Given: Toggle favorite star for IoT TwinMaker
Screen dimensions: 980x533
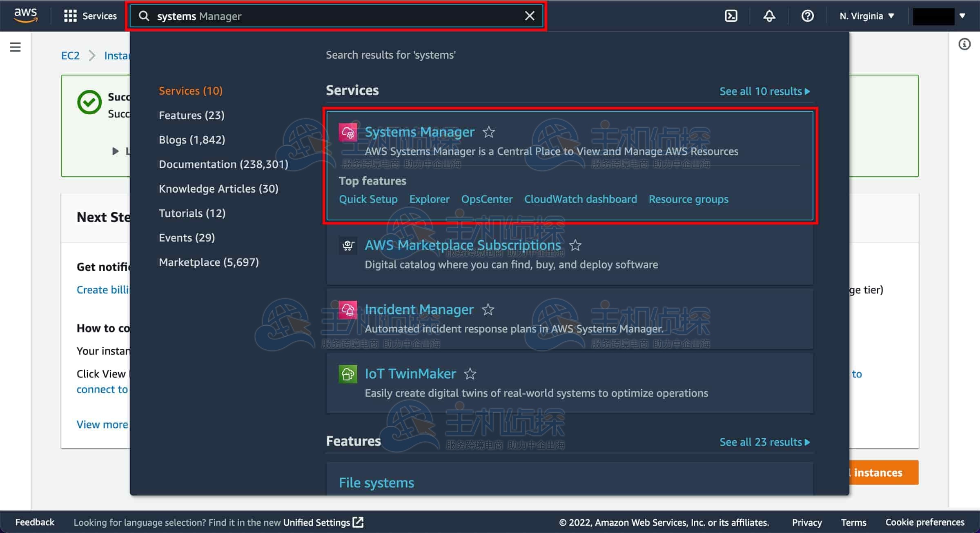Looking at the screenshot, I should (470, 374).
